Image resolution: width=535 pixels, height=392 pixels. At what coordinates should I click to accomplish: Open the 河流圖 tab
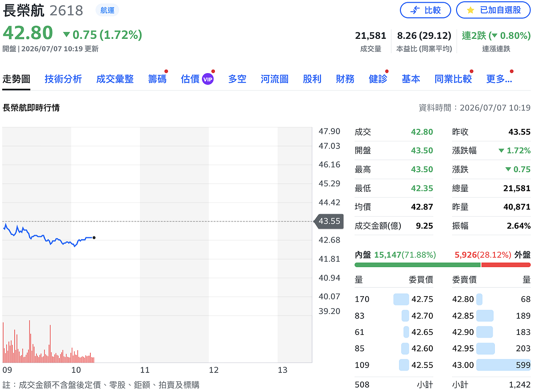click(275, 79)
